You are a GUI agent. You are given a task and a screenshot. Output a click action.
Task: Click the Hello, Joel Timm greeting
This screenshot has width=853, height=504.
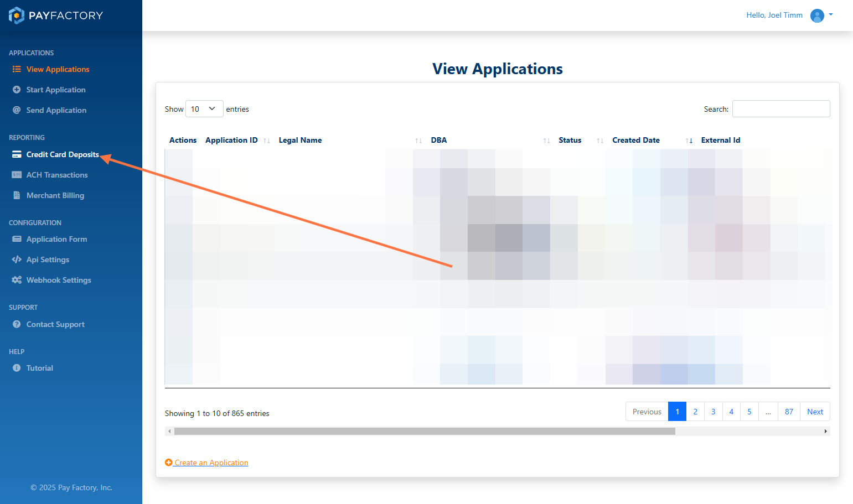click(774, 15)
